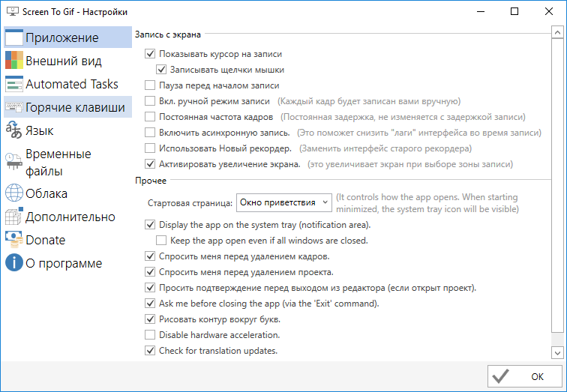Viewport: 567px width, 392px height.
Task: Enable Disable hardware acceleration checkbox
Action: 150,335
